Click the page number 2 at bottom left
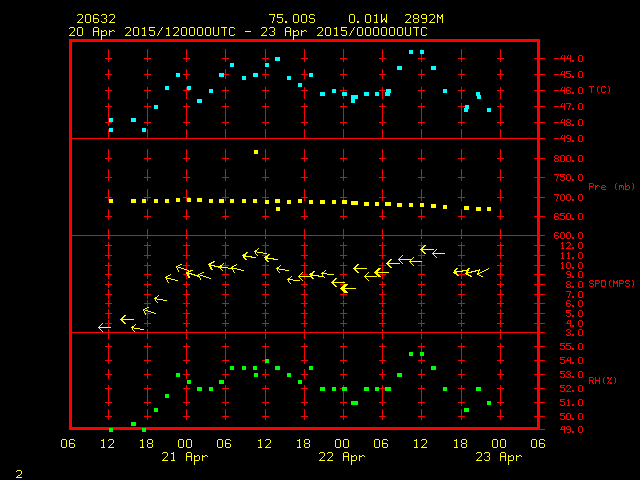This screenshot has height=480, width=640. coord(19,474)
